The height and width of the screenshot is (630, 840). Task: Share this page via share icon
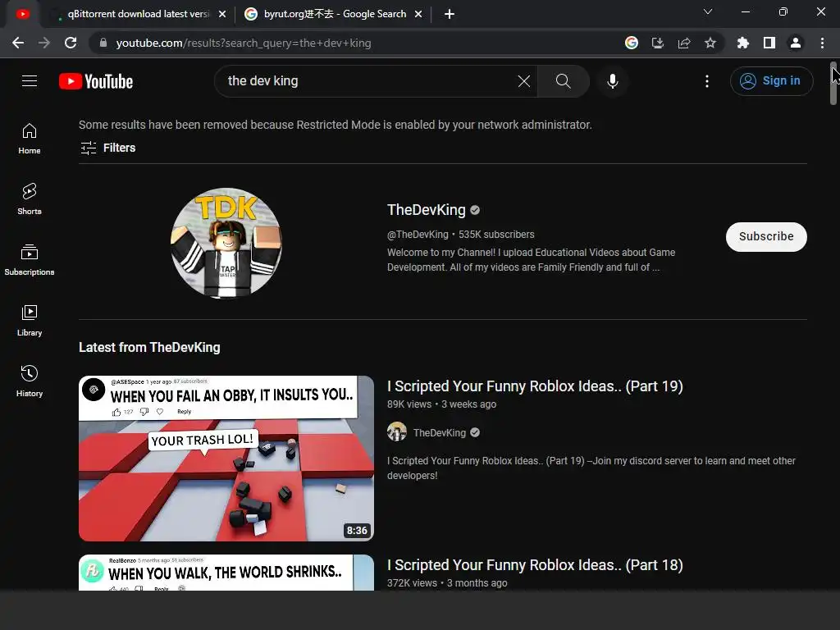tap(684, 43)
